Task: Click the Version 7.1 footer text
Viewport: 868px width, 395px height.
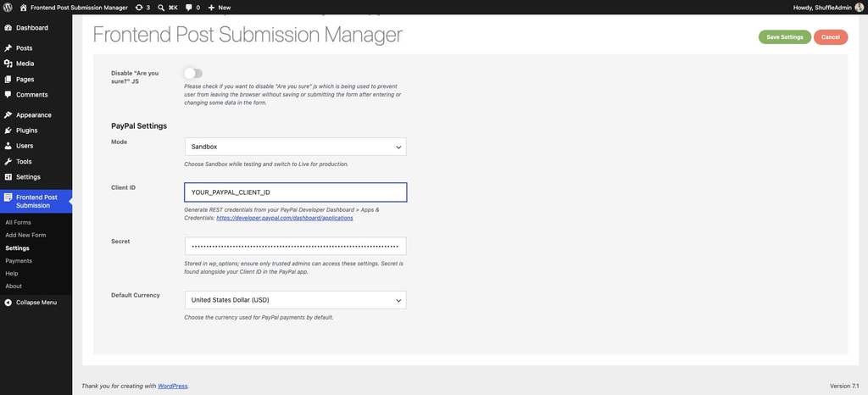Action: click(x=844, y=386)
